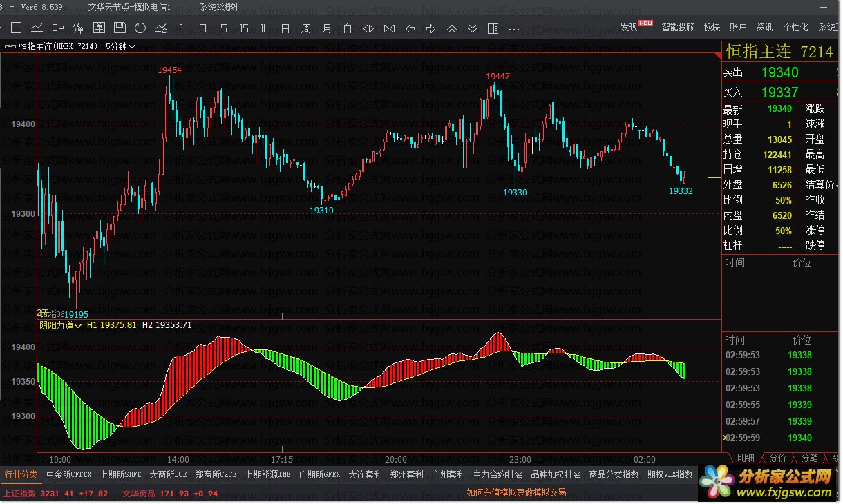Viewport: 843px width, 504px height.
Task: Click the double chevron up icon
Action: coord(451,28)
